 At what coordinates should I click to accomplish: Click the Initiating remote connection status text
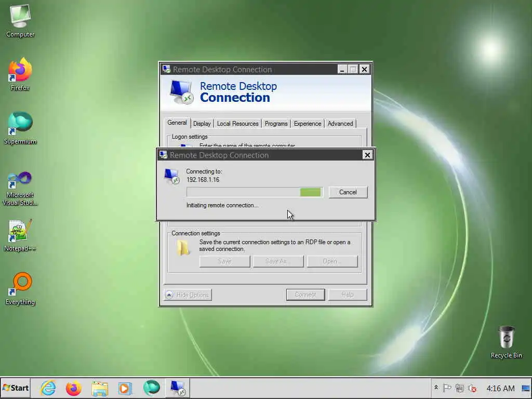click(x=222, y=205)
